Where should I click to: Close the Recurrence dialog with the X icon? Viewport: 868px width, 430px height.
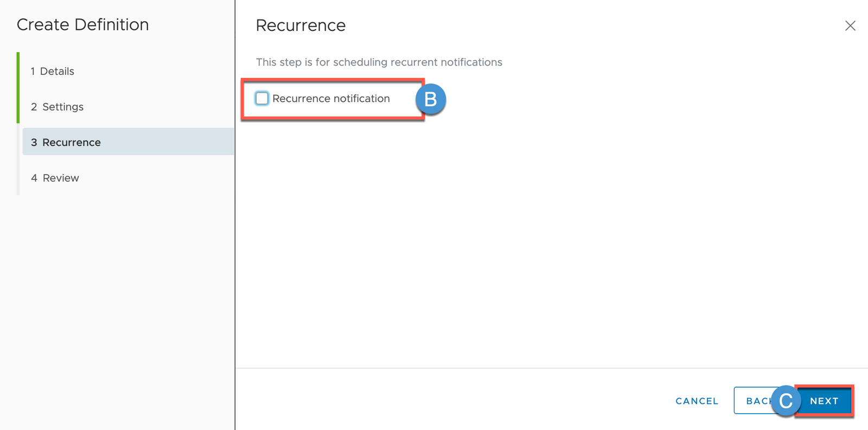[850, 26]
